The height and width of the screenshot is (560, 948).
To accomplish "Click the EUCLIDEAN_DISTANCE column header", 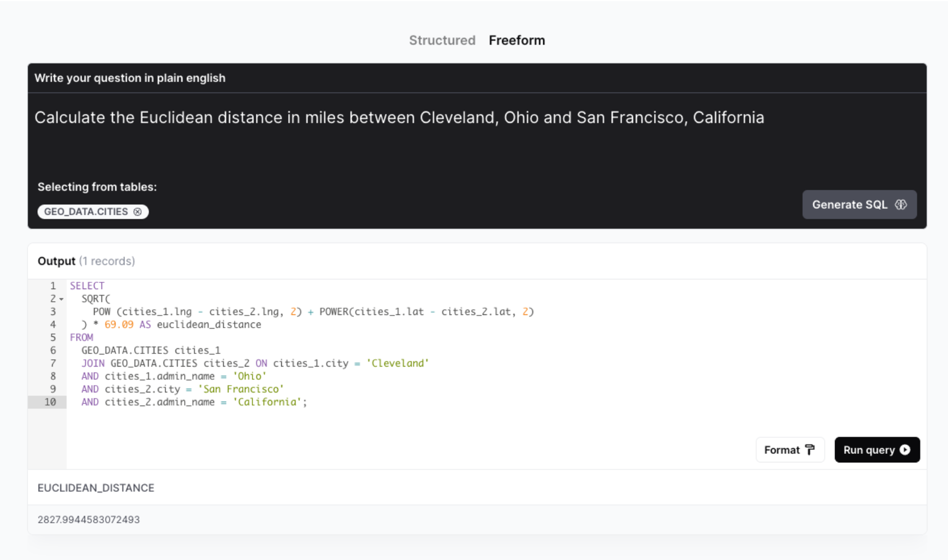I will pos(96,487).
